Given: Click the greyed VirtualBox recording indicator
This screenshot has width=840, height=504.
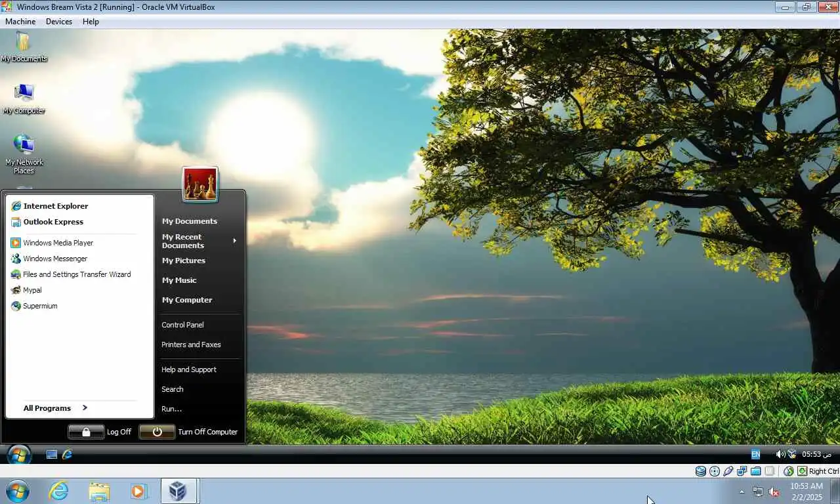Looking at the screenshot, I should pos(770,471).
